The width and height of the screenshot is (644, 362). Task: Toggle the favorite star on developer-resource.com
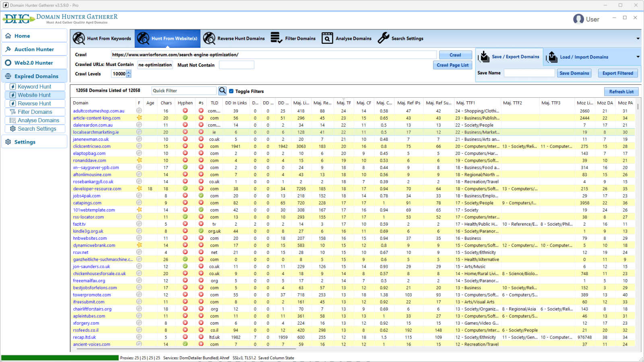coord(139,188)
